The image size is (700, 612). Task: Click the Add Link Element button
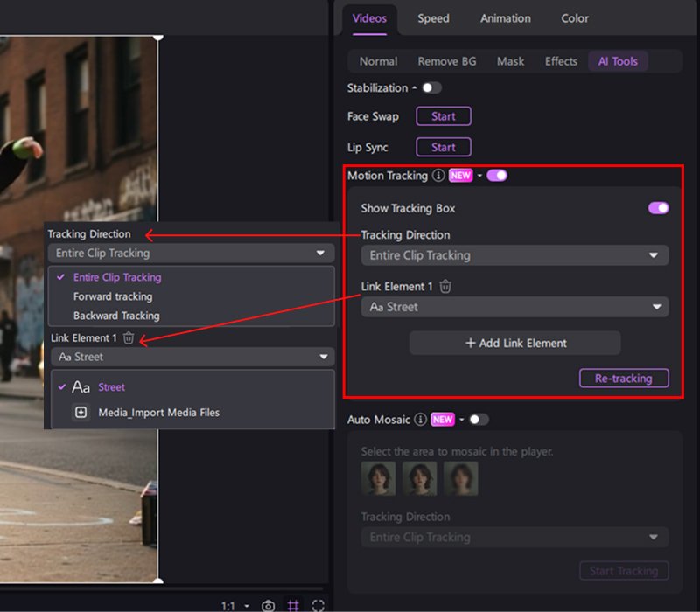click(x=514, y=342)
